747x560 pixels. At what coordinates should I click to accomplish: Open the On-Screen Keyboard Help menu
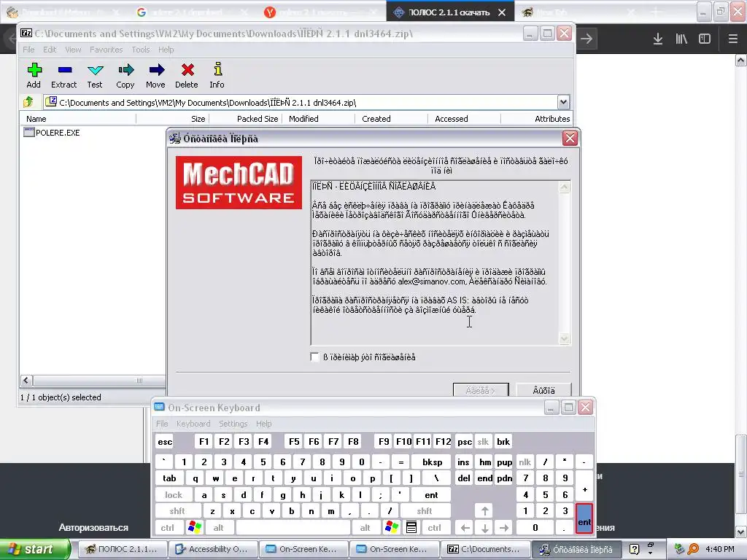pyautogui.click(x=264, y=424)
